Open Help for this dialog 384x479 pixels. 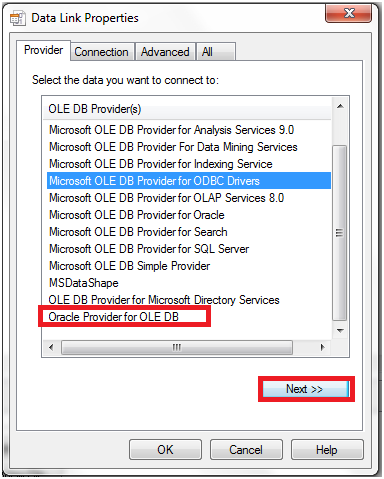327,450
